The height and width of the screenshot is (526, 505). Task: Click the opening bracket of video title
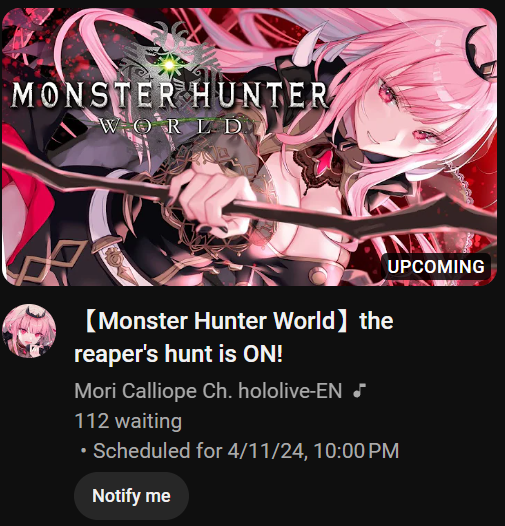tap(90, 321)
